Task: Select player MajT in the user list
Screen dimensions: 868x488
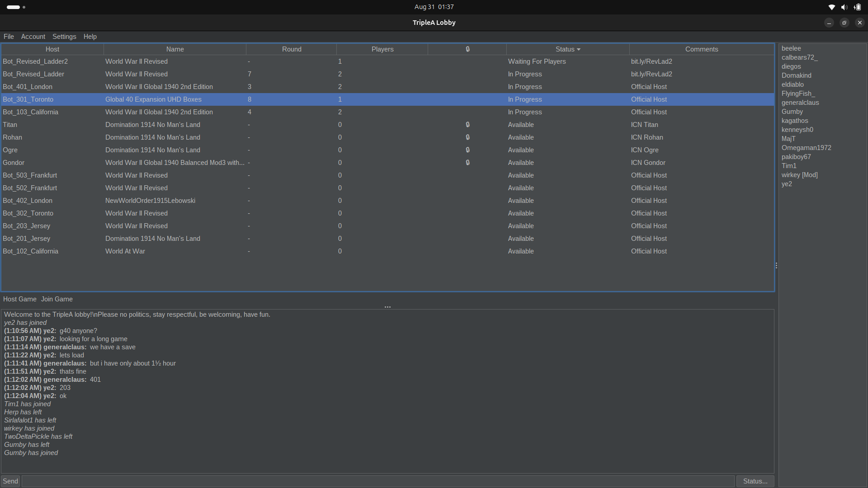Action: tap(788, 139)
